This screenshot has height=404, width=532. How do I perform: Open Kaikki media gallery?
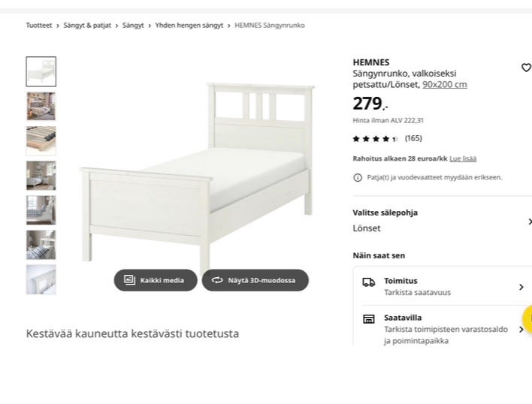pos(155,280)
